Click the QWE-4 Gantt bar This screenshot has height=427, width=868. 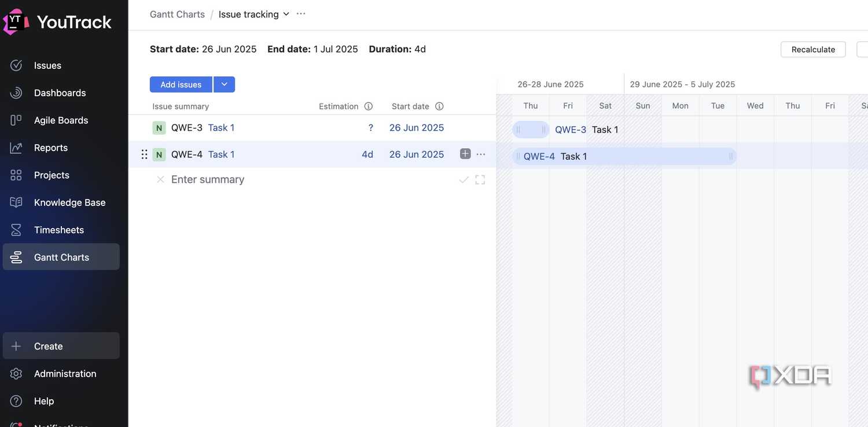point(624,156)
